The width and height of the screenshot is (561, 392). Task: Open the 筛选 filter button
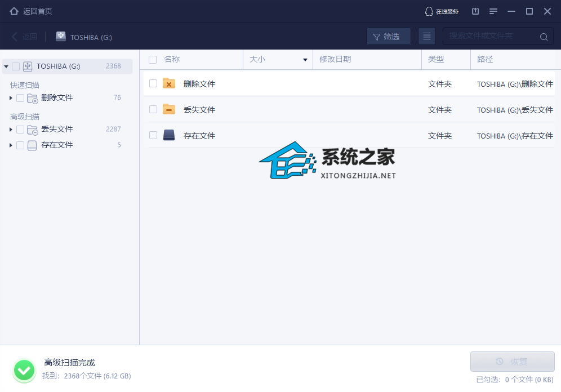point(388,37)
